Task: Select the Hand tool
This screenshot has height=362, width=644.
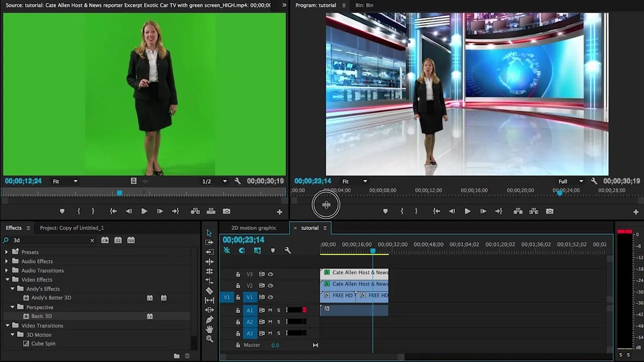Action: pyautogui.click(x=209, y=329)
